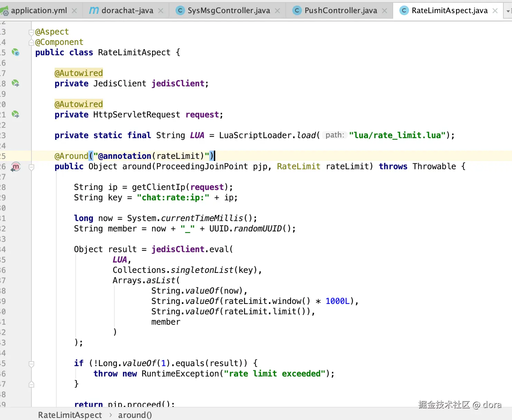Switch to the PushController.java tab
This screenshot has width=512, height=420.
pyautogui.click(x=340, y=11)
